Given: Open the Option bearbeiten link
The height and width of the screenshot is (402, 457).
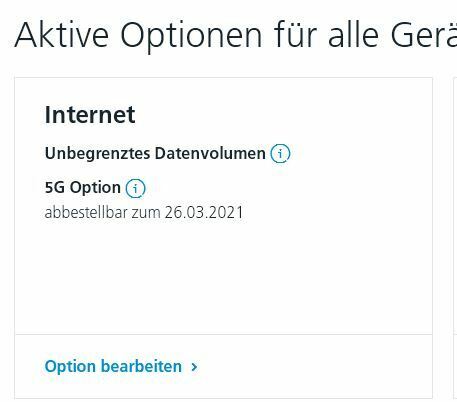Looking at the screenshot, I should tap(121, 366).
